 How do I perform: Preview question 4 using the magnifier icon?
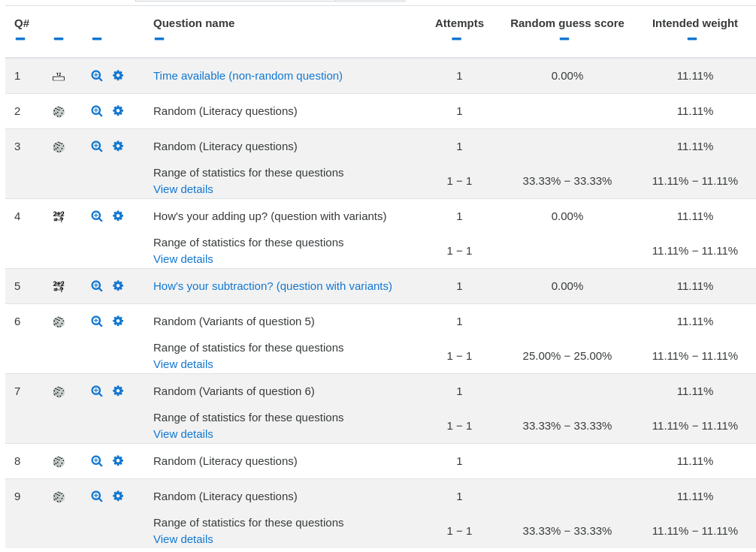point(96,216)
